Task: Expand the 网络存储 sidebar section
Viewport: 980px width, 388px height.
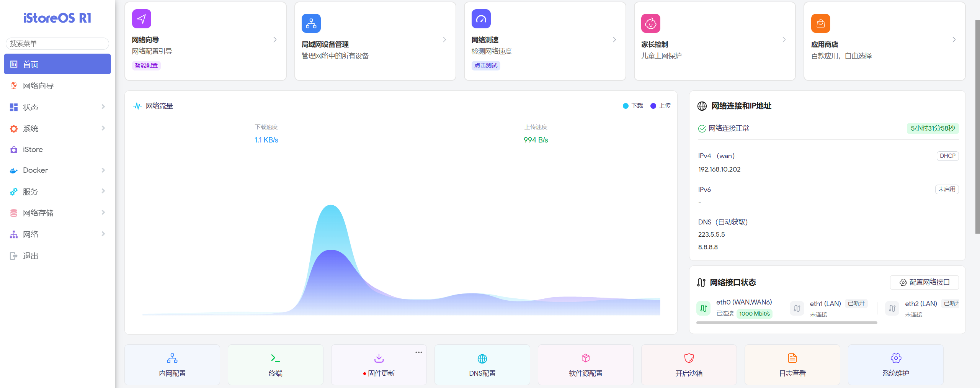Action: 57,213
